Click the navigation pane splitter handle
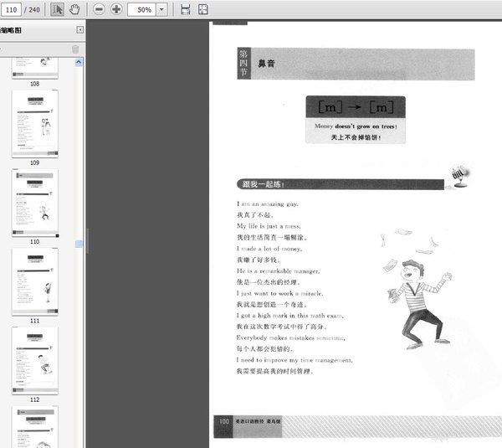 click(87, 240)
